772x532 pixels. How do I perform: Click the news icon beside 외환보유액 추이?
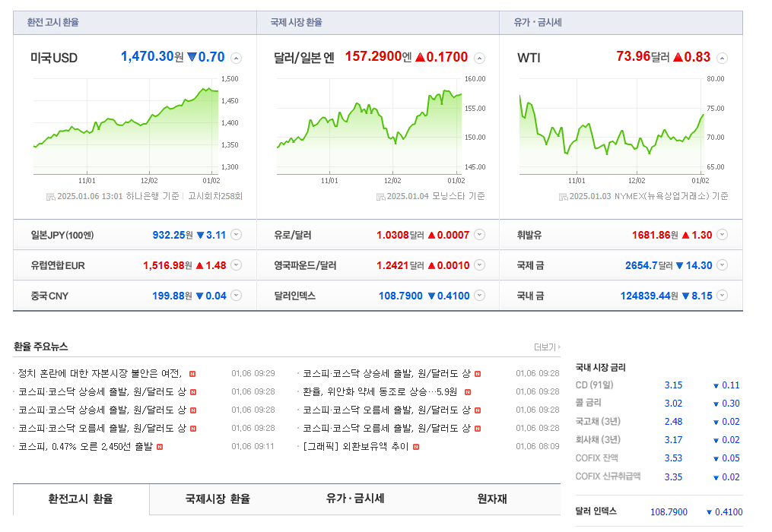point(416,447)
